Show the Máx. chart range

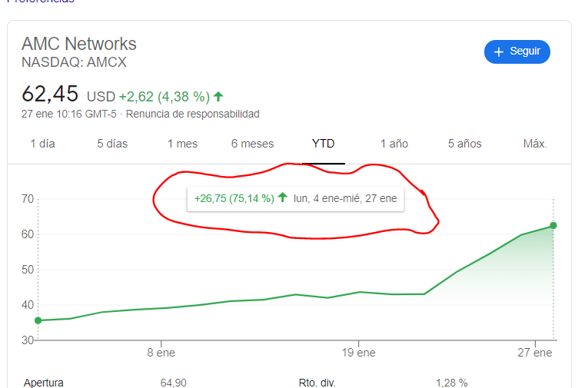[x=535, y=144]
